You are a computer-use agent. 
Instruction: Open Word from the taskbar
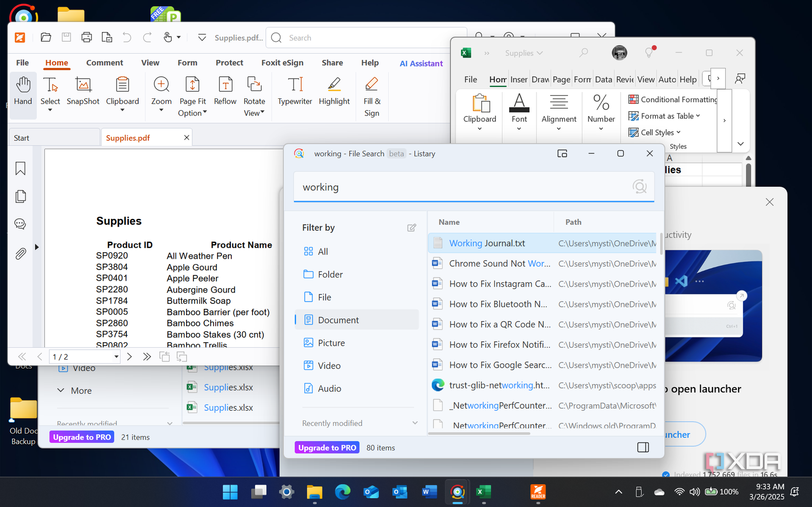tap(429, 492)
